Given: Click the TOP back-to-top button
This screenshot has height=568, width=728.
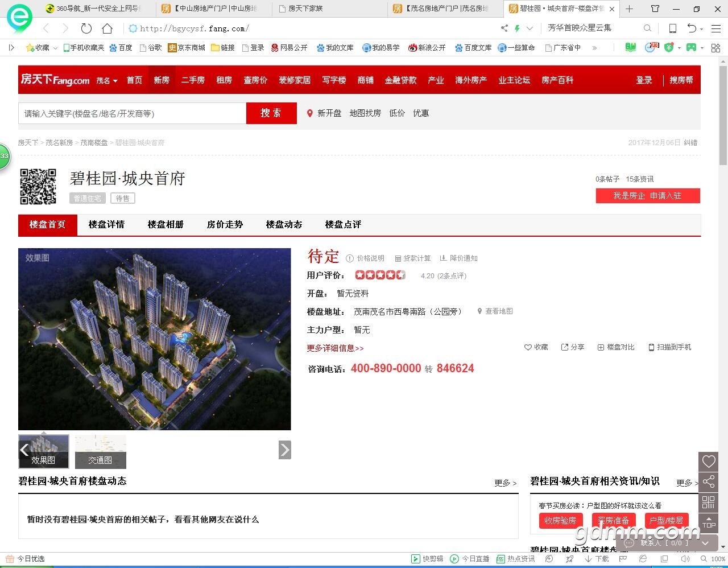Looking at the screenshot, I should 709,522.
